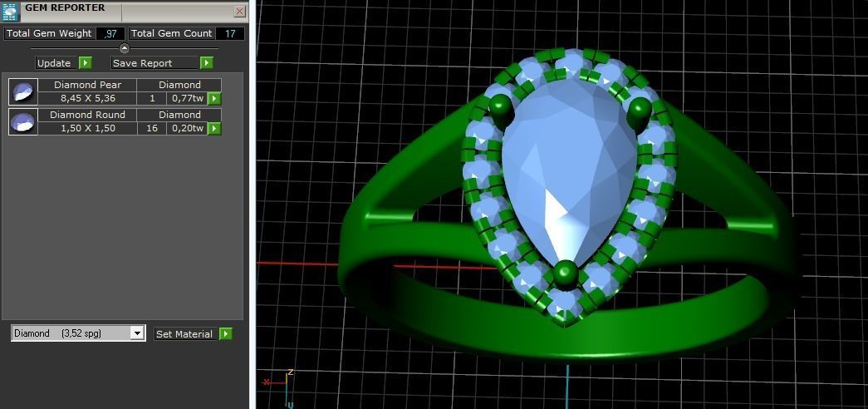Click the green arrow beside 0,20tw
This screenshot has height=409, width=868.
point(214,129)
